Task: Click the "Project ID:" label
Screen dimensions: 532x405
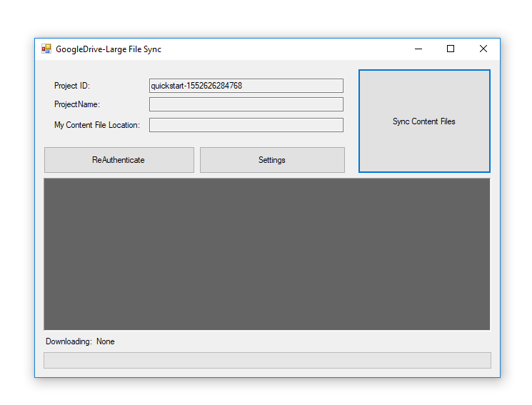Action: [x=72, y=86]
